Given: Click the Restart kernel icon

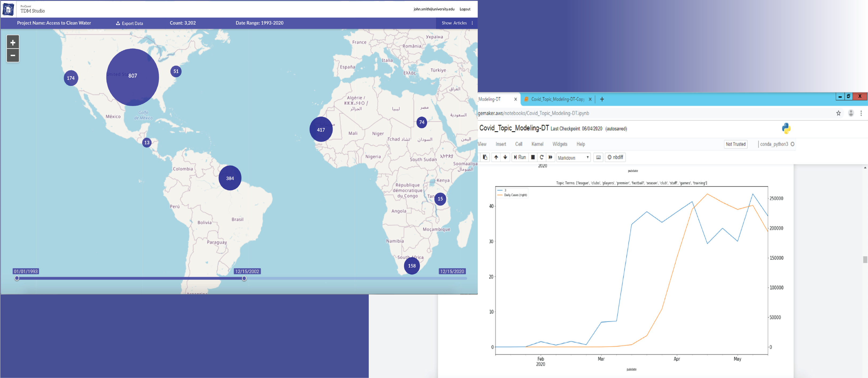Looking at the screenshot, I should pyautogui.click(x=541, y=157).
